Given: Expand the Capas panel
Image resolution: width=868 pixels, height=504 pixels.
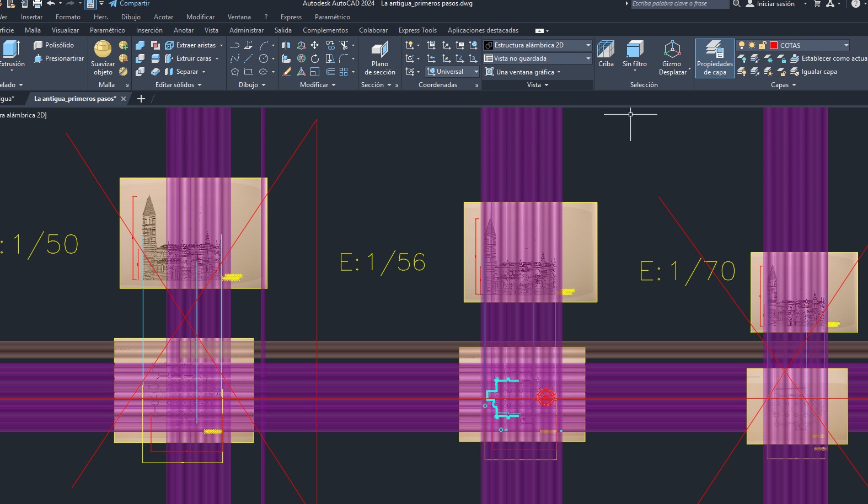Looking at the screenshot, I should (784, 85).
